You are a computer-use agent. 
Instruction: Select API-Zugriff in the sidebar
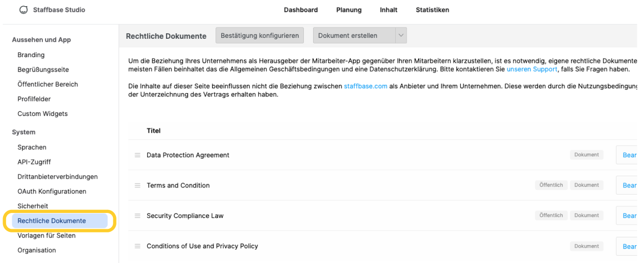point(34,162)
